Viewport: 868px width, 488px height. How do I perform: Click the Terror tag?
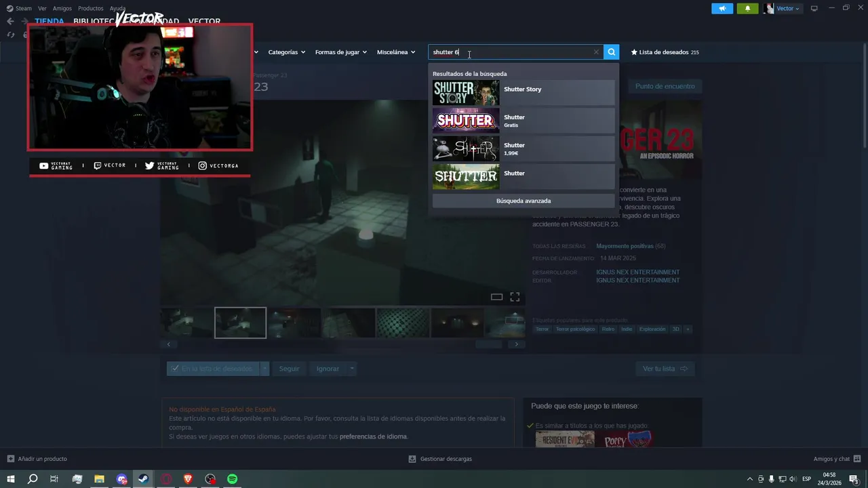[542, 329]
